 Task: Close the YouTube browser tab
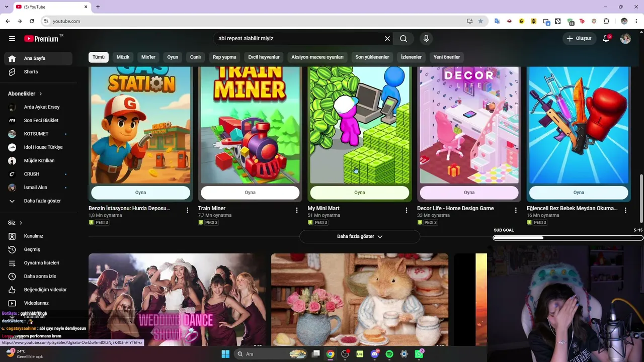86,7
